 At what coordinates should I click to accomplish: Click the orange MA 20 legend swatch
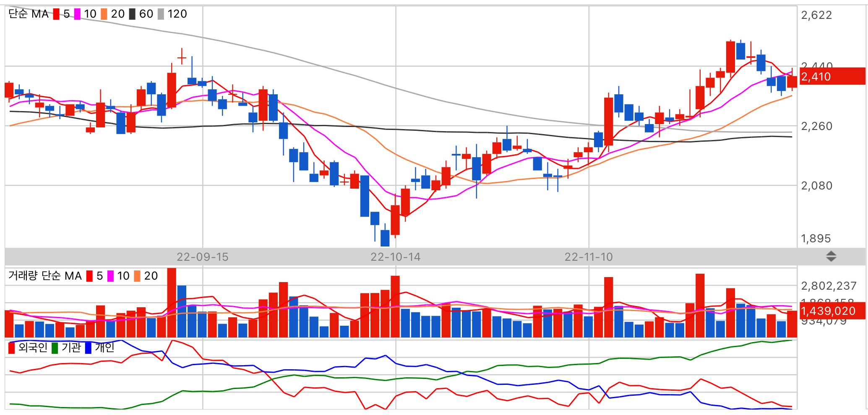coord(104,14)
